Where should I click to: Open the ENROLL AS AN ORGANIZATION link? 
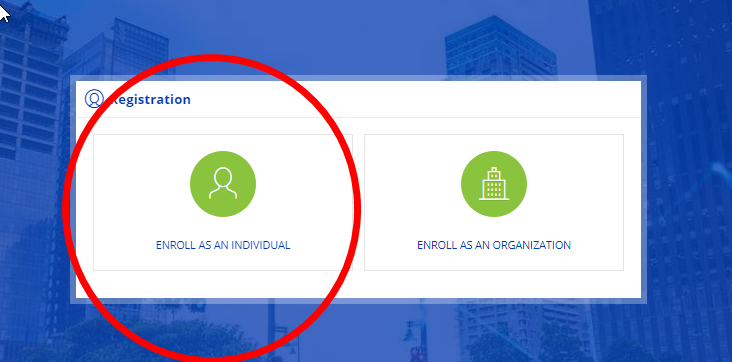[494, 245]
